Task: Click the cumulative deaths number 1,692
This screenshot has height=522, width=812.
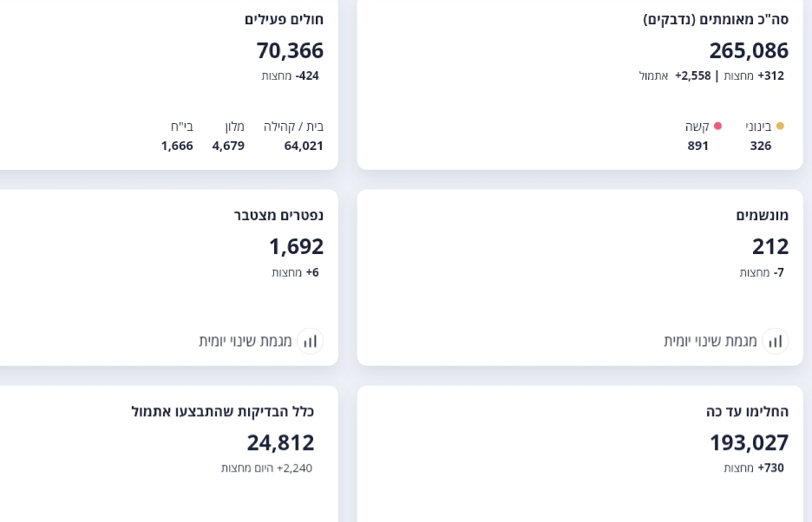Action: pos(296,246)
